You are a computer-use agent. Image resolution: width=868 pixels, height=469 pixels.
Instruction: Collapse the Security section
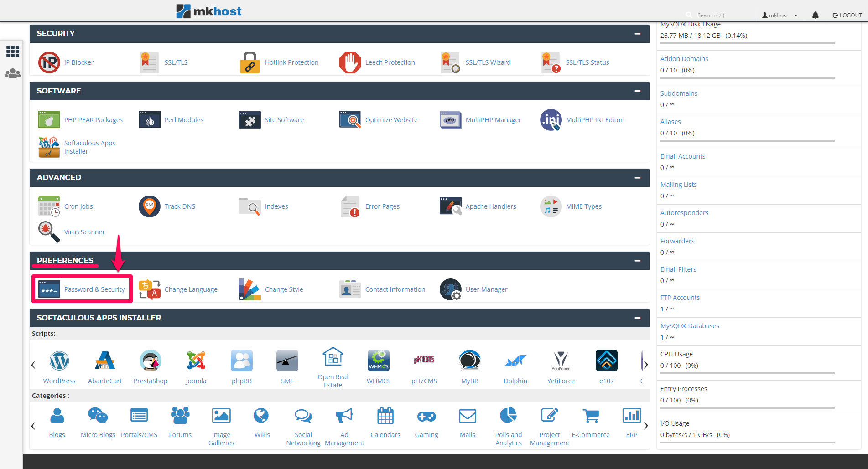(x=637, y=34)
